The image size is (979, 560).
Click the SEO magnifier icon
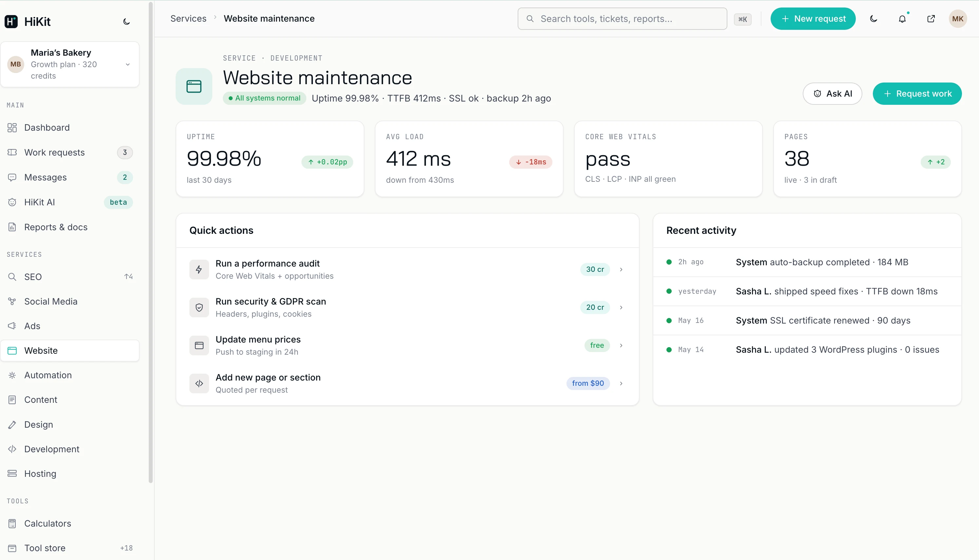pos(12,276)
